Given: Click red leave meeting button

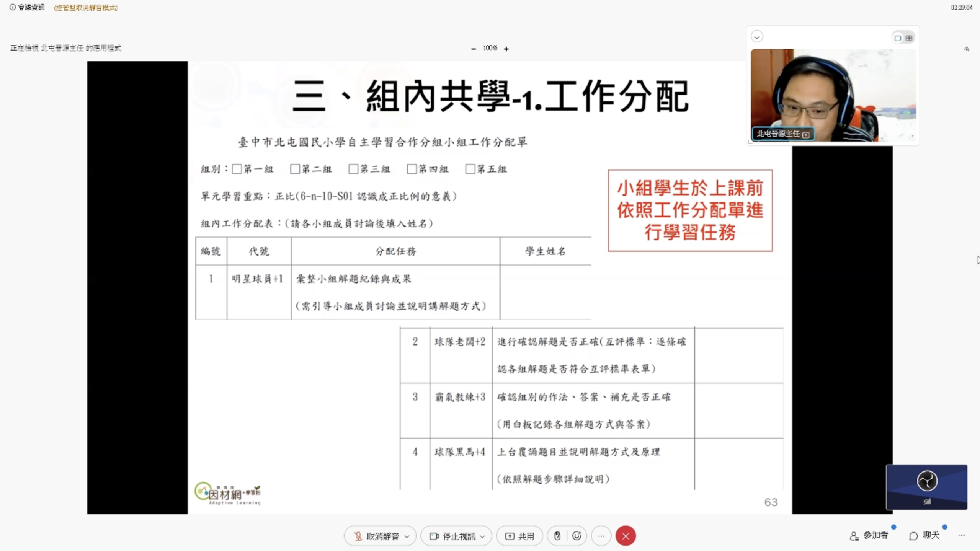Looking at the screenshot, I should [626, 536].
